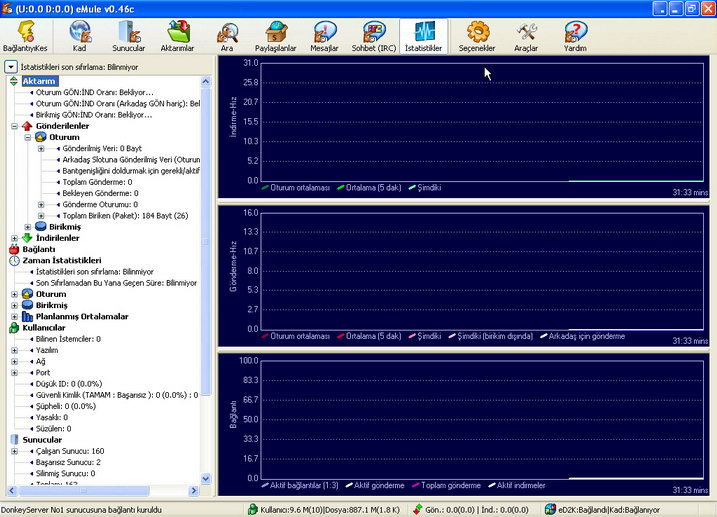Select the Aktarım root tree item

39,81
